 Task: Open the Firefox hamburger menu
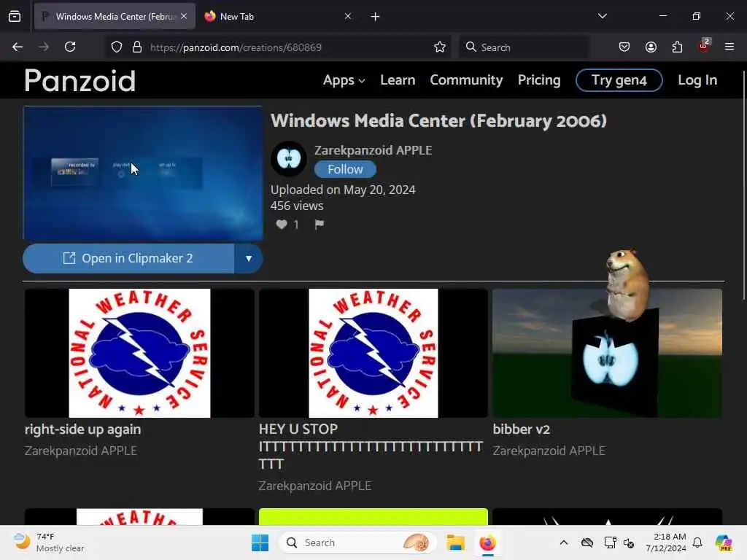[x=729, y=47]
